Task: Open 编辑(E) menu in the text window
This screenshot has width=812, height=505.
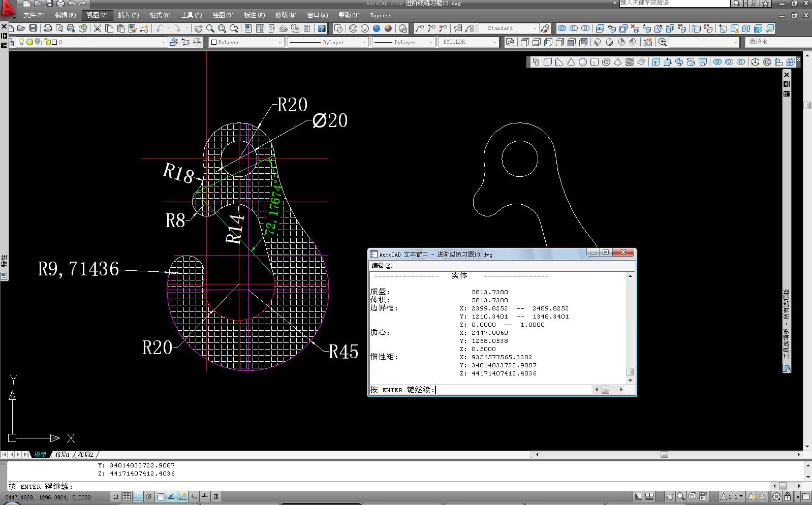Action: pyautogui.click(x=382, y=266)
